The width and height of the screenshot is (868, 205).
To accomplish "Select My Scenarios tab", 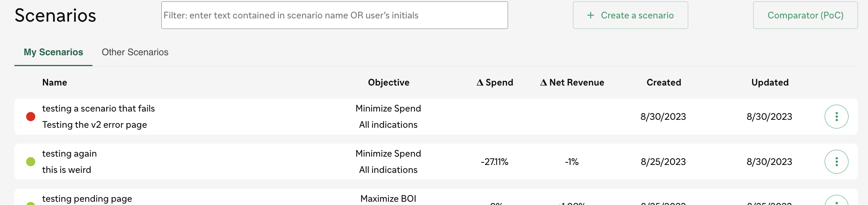I will click(x=53, y=52).
